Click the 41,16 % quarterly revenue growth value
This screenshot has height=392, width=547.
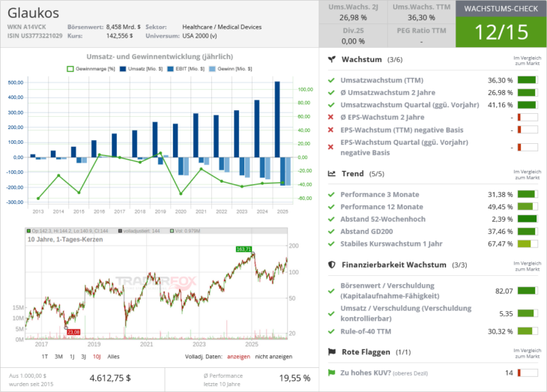coord(501,105)
